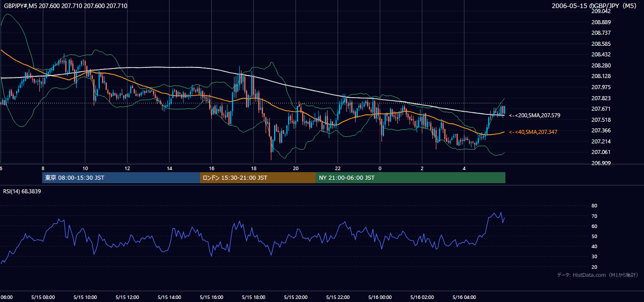Click RSI axis level 20
Screen dimensions: 644x302
click(594, 267)
